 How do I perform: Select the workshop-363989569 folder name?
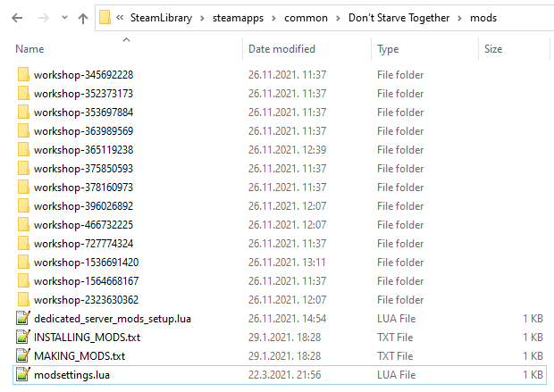[83, 131]
